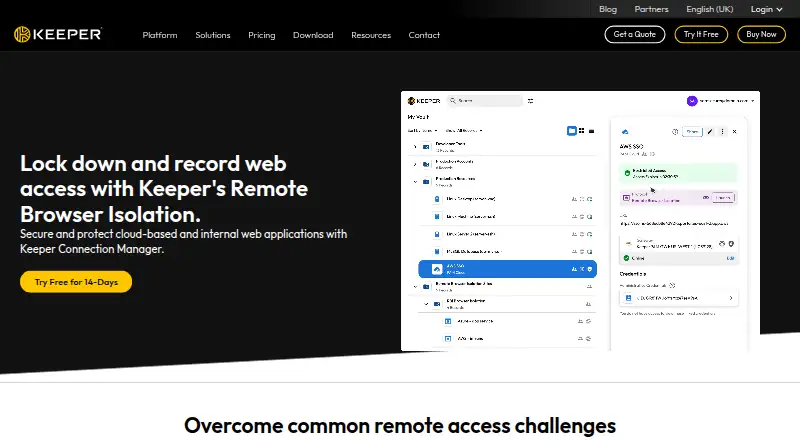
Task: Expand the first collapsed folder in vault tree
Action: 415,147
